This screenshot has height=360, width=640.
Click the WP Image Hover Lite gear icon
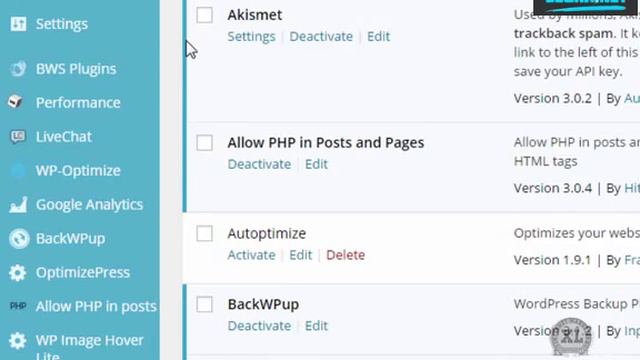point(18,340)
